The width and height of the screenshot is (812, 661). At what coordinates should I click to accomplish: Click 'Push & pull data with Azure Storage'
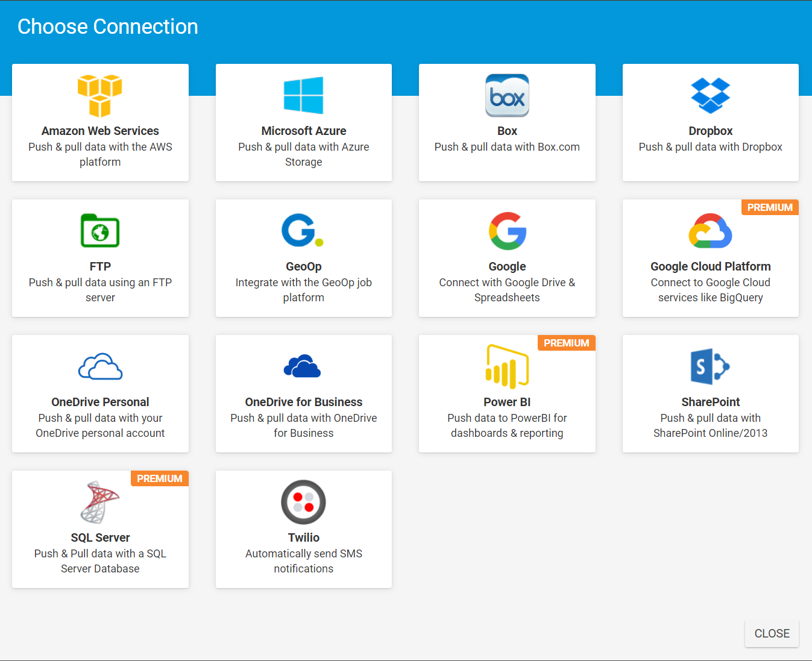(x=304, y=154)
